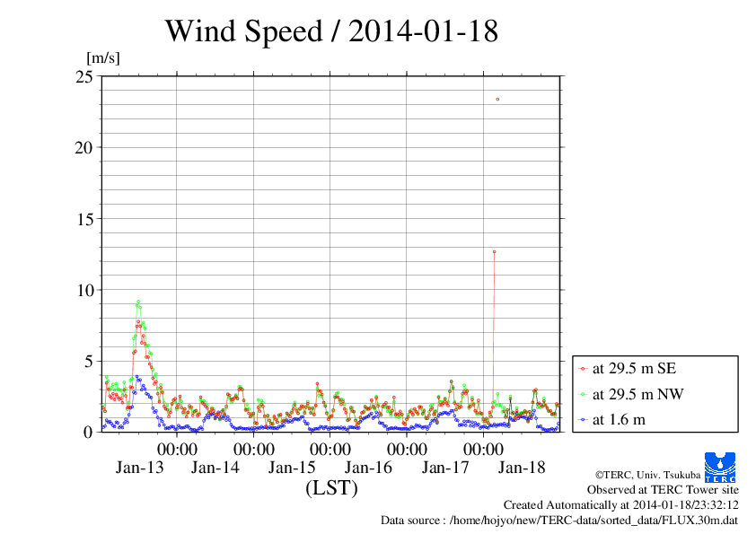
Task: Click the red outlier point near 23 m/s
Action: tap(497, 100)
